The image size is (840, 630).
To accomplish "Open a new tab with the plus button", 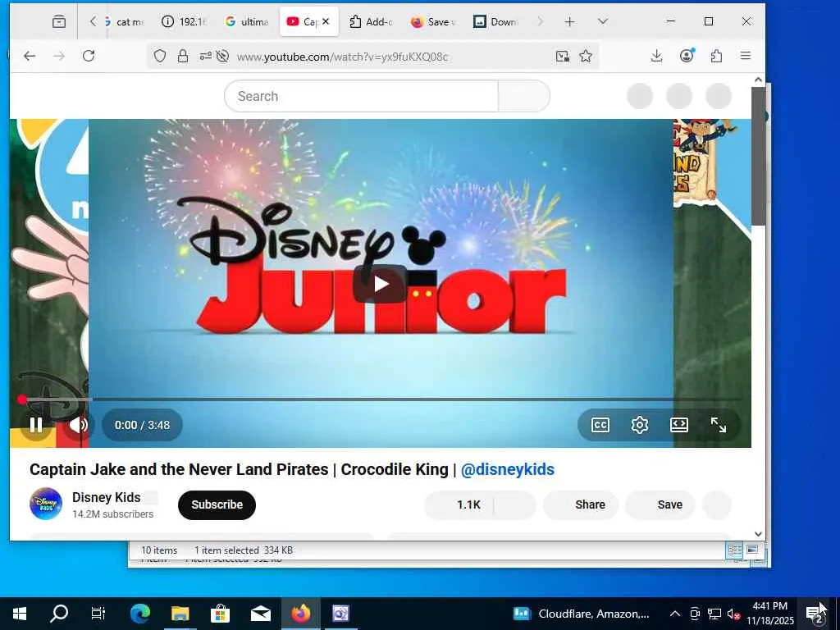I will [x=569, y=21].
